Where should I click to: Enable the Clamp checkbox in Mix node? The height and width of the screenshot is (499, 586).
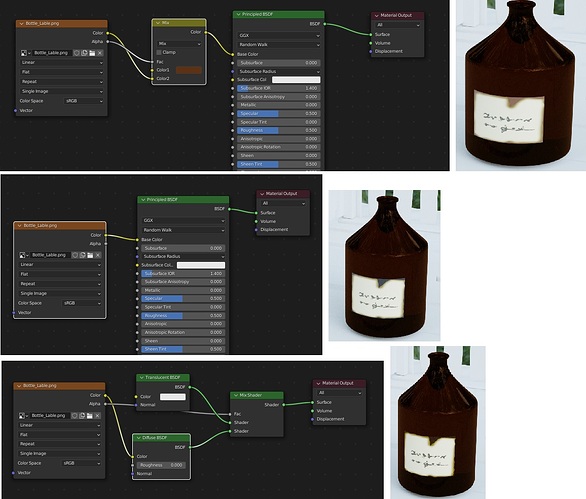[159, 52]
